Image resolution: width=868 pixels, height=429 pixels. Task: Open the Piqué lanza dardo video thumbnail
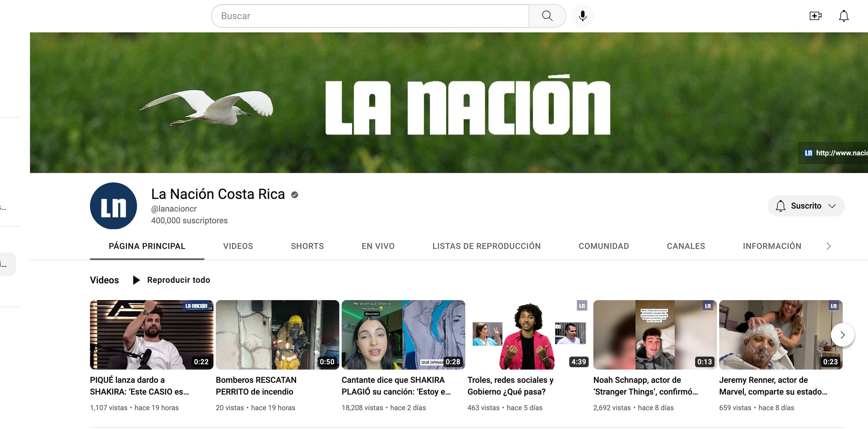(151, 335)
